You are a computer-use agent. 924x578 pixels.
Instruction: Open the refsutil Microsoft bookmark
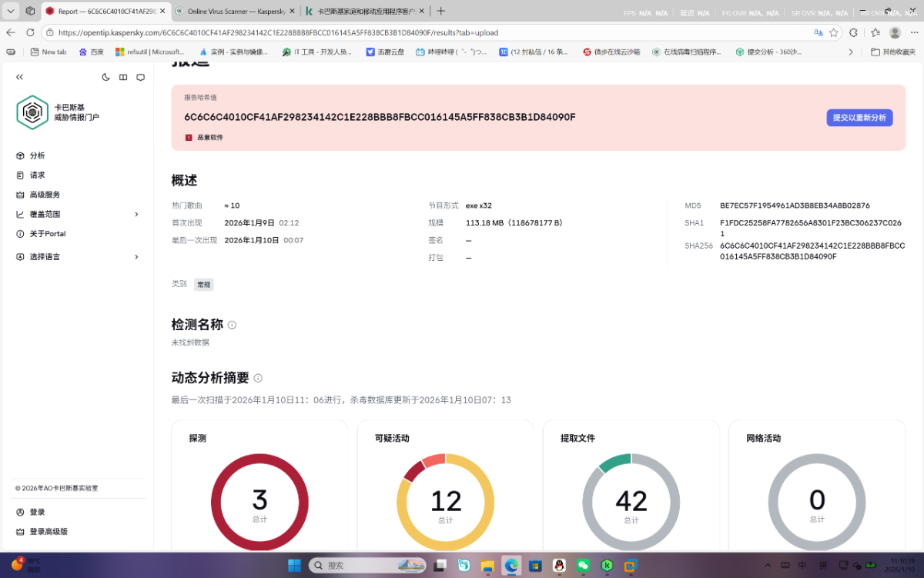[x=150, y=52]
